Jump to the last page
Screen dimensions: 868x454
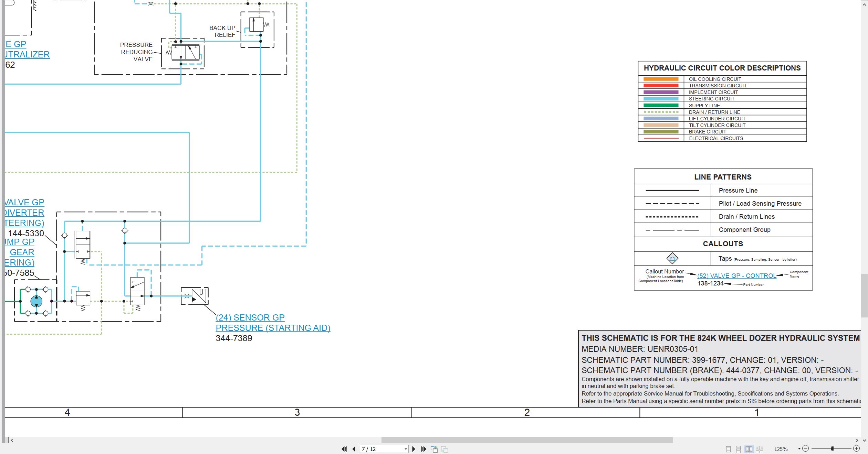[424, 449]
